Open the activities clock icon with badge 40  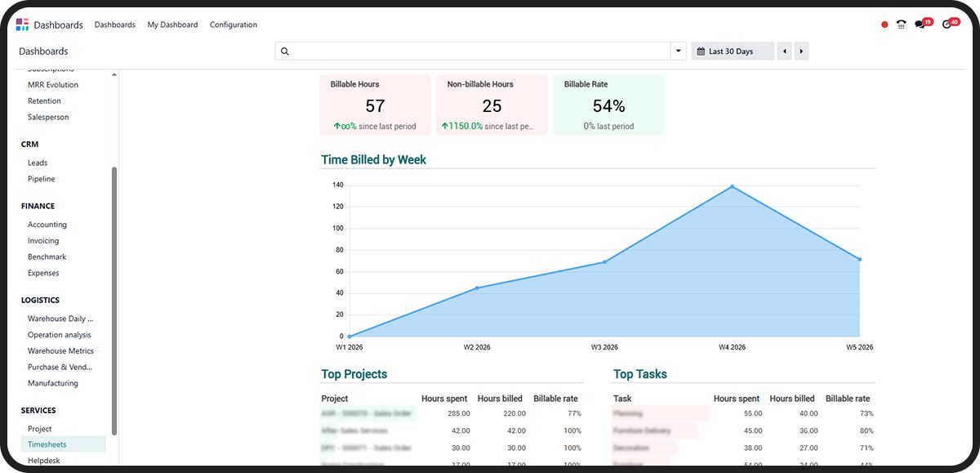click(x=948, y=25)
